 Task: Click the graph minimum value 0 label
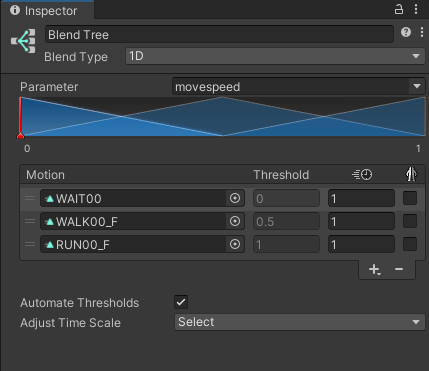(x=27, y=148)
